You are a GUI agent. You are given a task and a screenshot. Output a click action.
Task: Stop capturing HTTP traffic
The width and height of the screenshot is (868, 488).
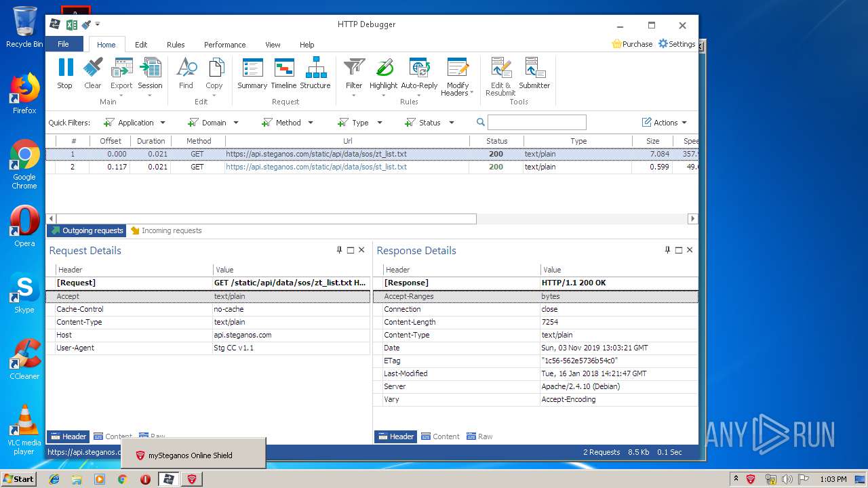pos(65,74)
